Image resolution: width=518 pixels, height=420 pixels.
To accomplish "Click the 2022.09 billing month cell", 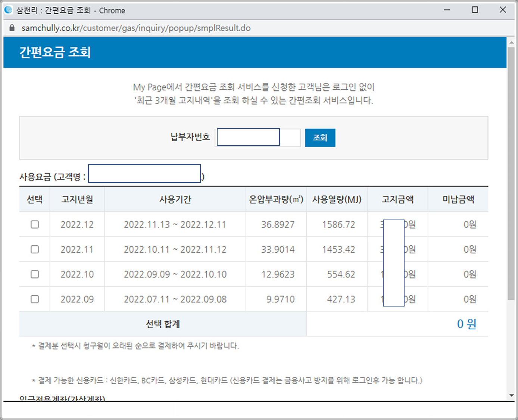I will click(x=77, y=299).
